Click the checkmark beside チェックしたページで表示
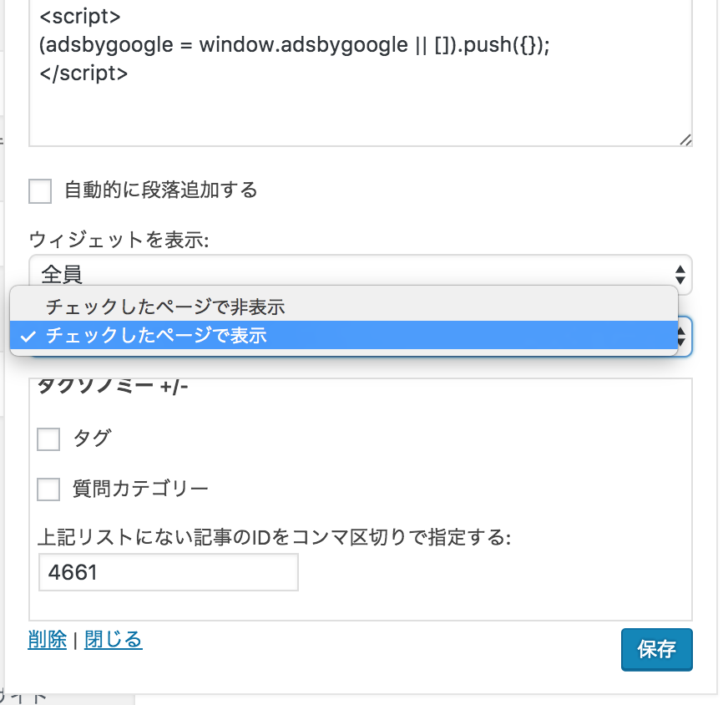Viewport: 728px width, 705px height. (x=28, y=337)
